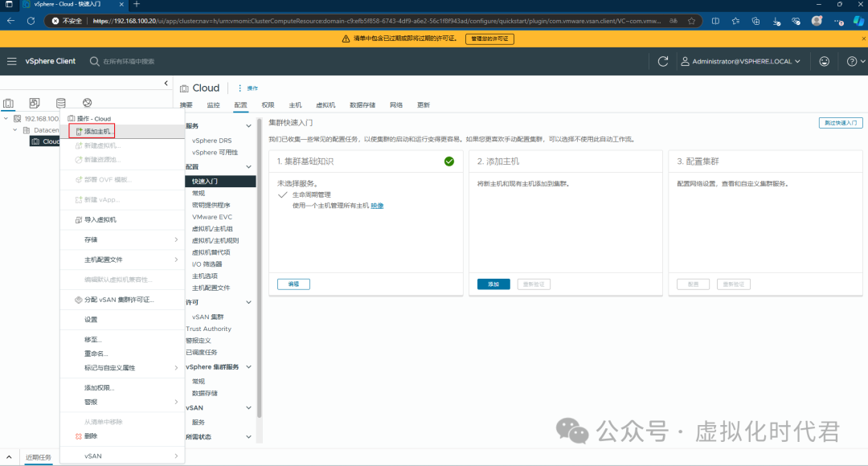Go back in browser history

(x=11, y=21)
